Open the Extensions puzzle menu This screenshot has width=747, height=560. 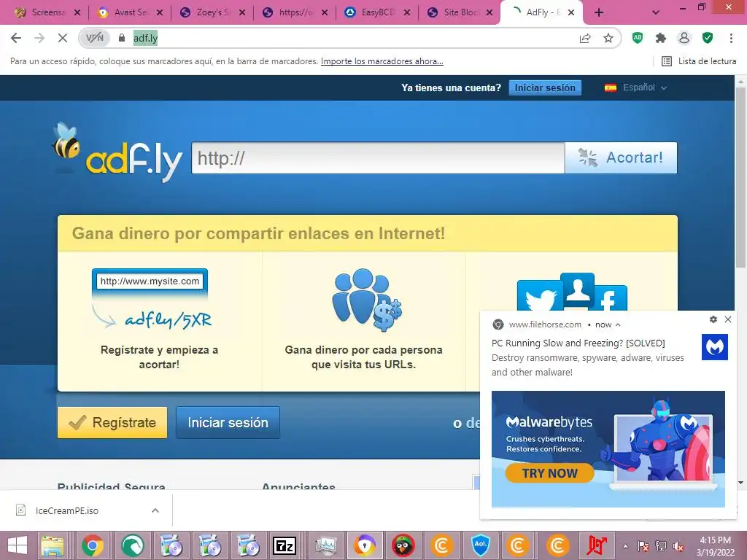pyautogui.click(x=661, y=38)
